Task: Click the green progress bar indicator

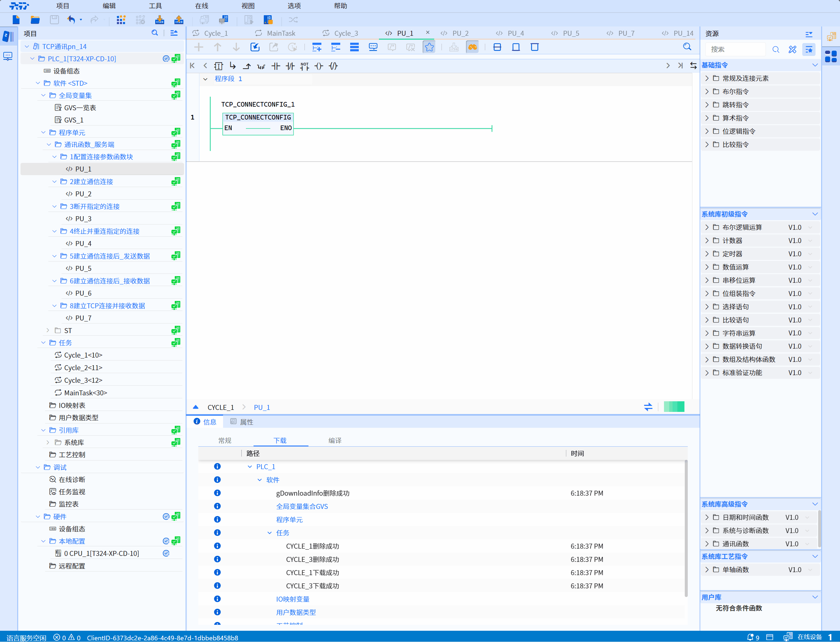Action: pos(674,407)
